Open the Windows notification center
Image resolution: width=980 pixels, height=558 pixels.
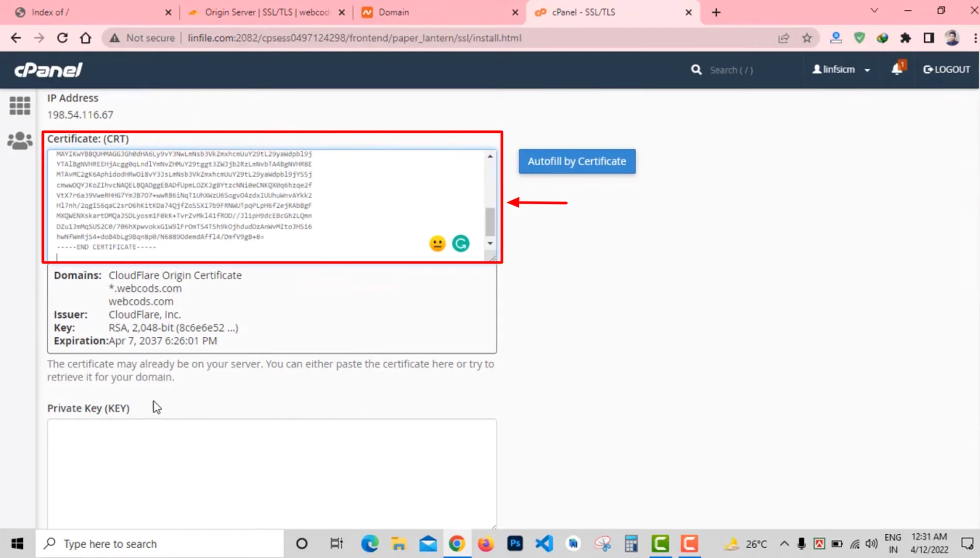[967, 544]
